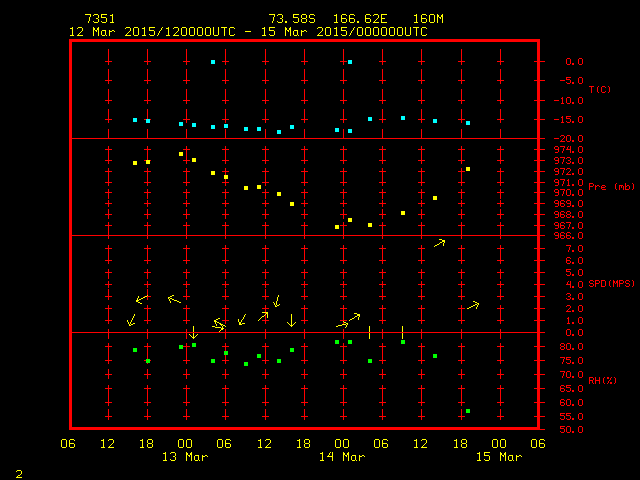Select the 14 Mar date label
This screenshot has height=480, width=640.
(341, 457)
